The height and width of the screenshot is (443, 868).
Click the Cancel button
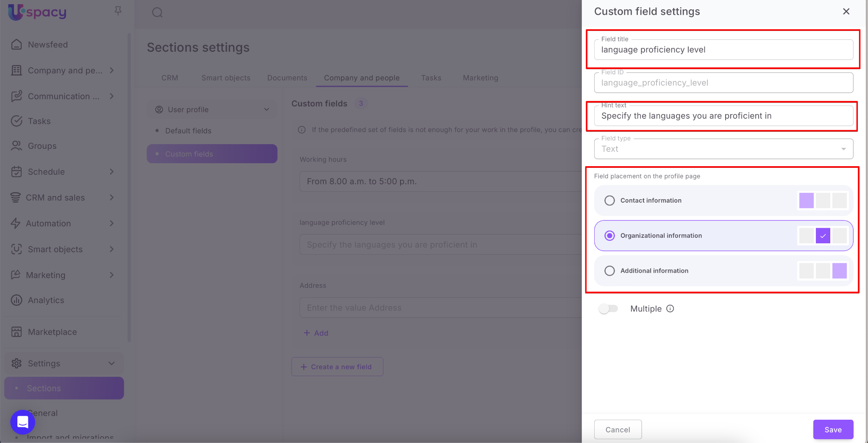[618, 429]
